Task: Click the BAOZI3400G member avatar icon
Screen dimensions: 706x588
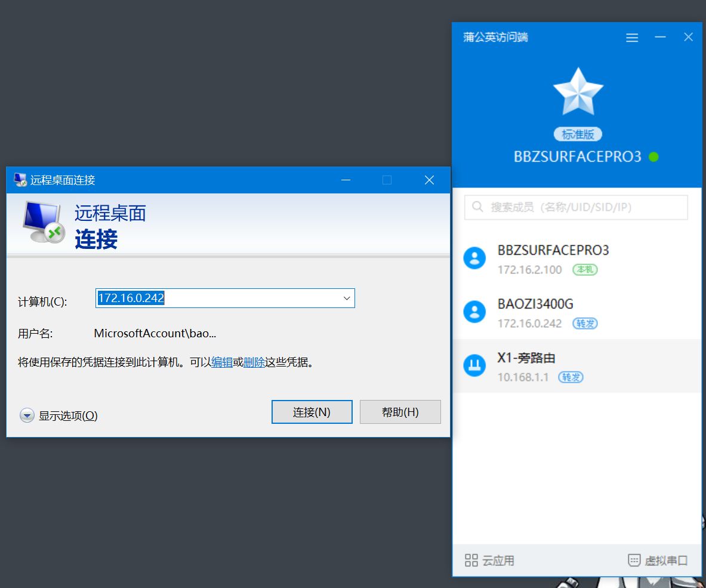Action: (x=474, y=312)
